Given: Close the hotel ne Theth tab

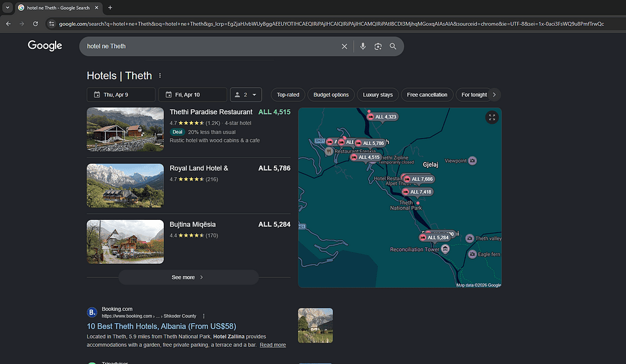Looking at the screenshot, I should point(97,7).
